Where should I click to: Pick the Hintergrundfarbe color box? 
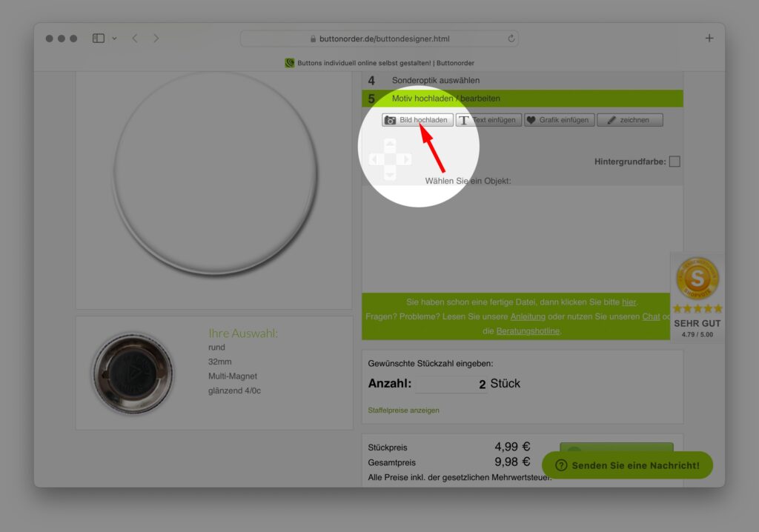674,162
